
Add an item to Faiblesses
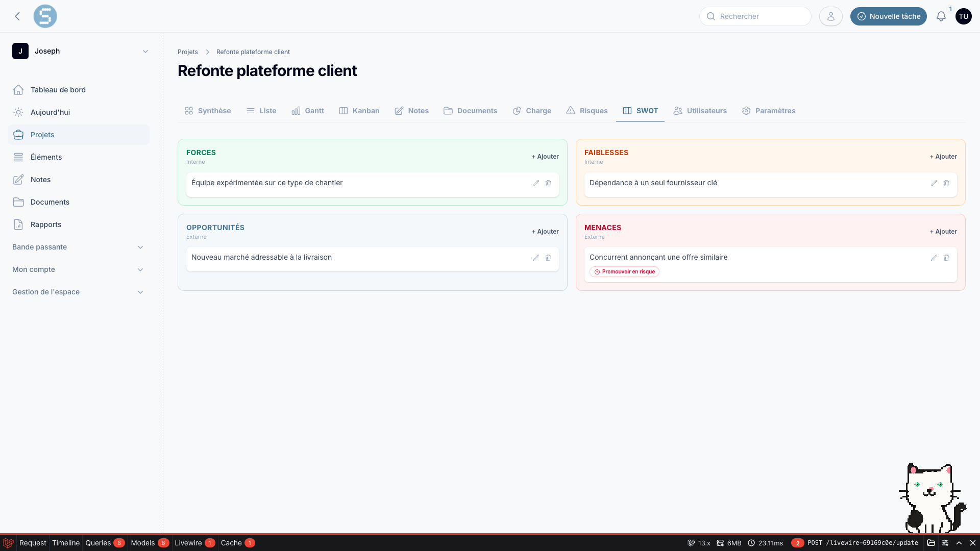click(x=943, y=157)
